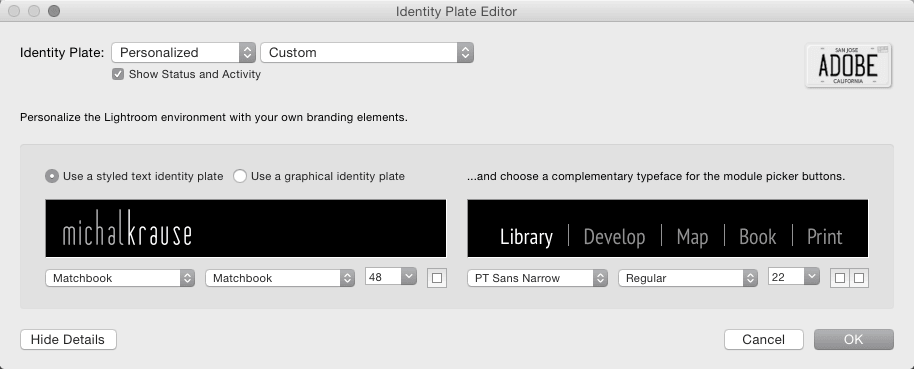Click Print in module picker preview

825,237
